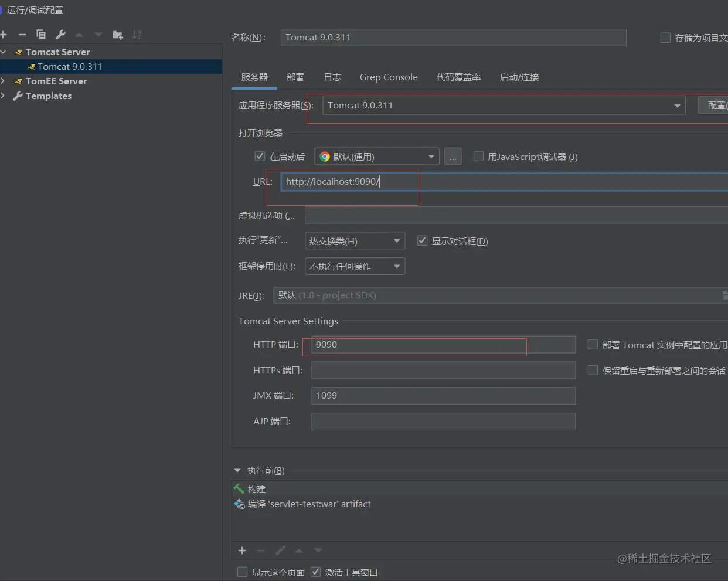Sort configurations alphabetically
728x581 pixels.
(137, 35)
